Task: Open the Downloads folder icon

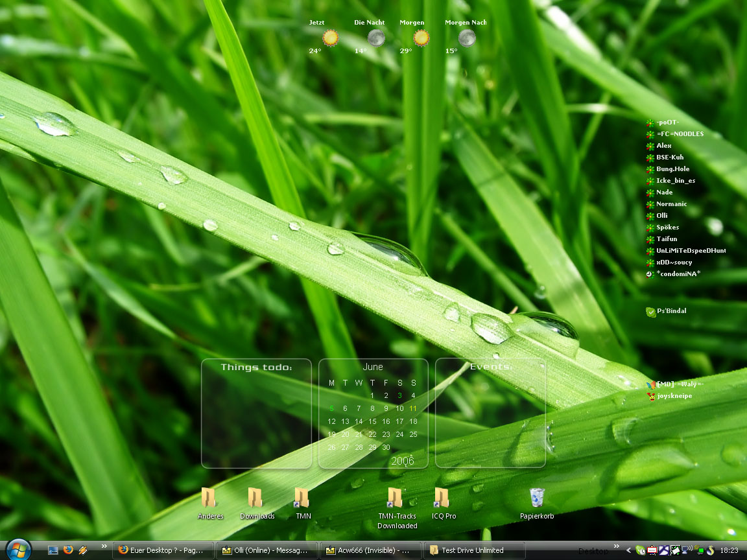Action: 255,498
